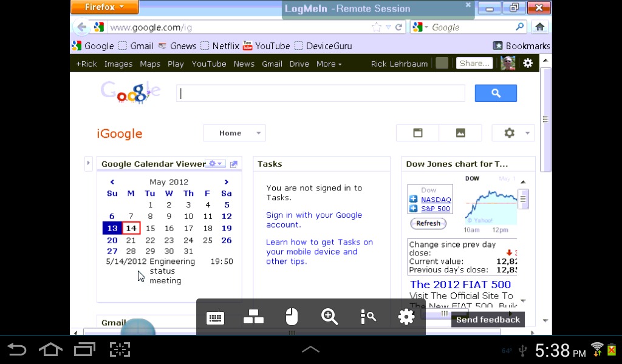Click Sign in with your Google account

click(x=314, y=220)
